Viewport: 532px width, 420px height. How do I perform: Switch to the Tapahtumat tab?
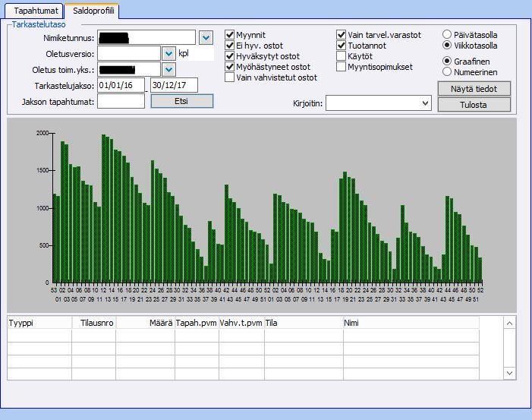point(35,11)
